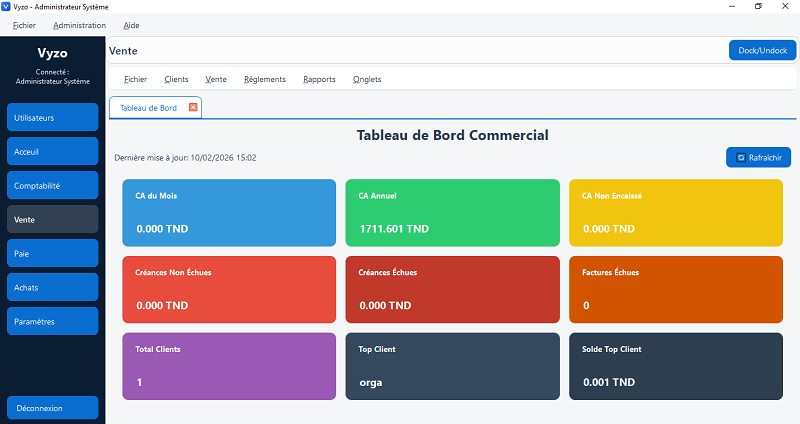Select the Tableau de Bord tab
800x424 pixels.
(148, 108)
